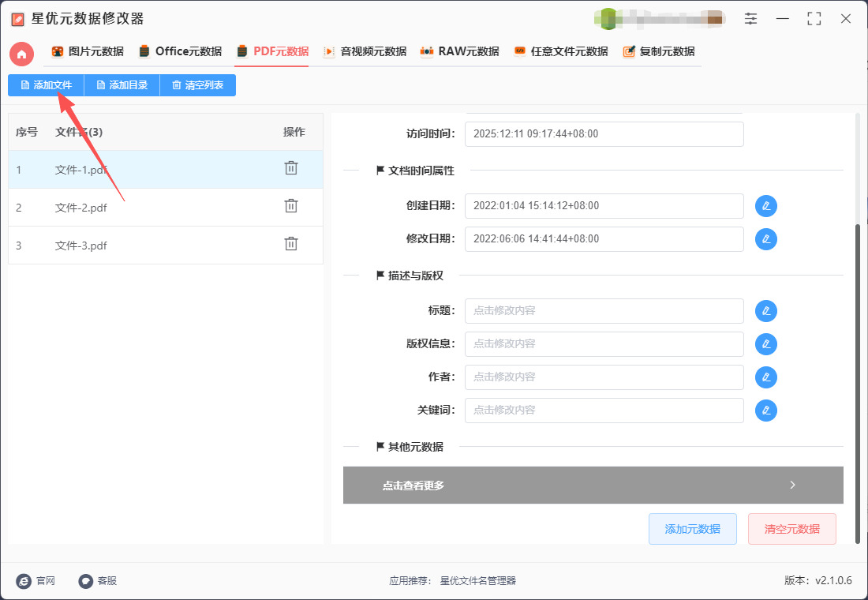Click the edit icon beside 修改日期
The height and width of the screenshot is (600, 868).
(x=765, y=239)
